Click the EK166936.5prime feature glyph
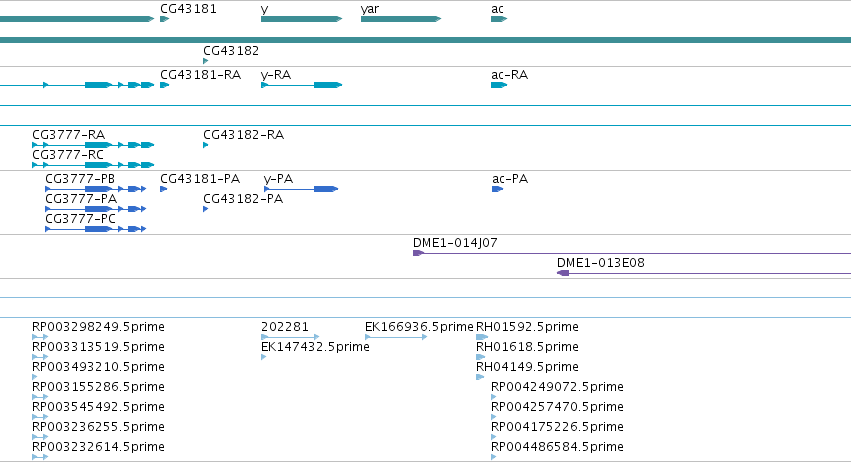Viewport: 851px width, 462px height. pyautogui.click(x=396, y=337)
